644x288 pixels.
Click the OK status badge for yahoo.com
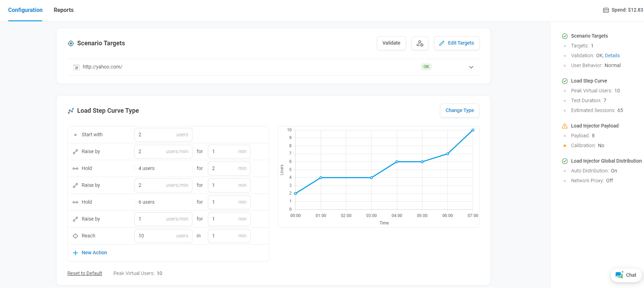tap(426, 67)
